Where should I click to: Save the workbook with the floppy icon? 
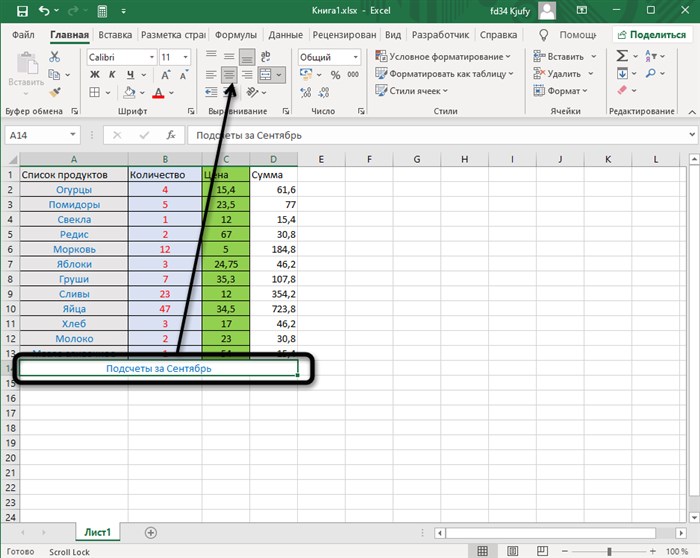pyautogui.click(x=22, y=11)
